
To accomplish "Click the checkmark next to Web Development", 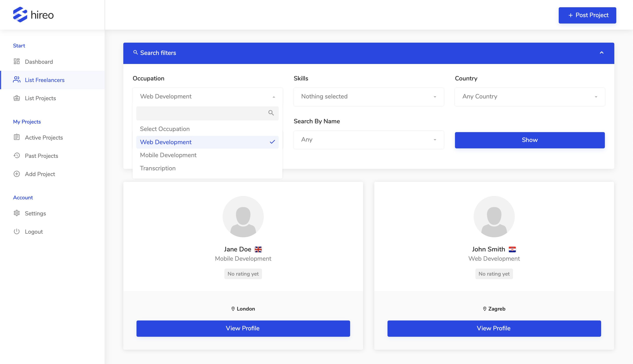I will (x=272, y=142).
